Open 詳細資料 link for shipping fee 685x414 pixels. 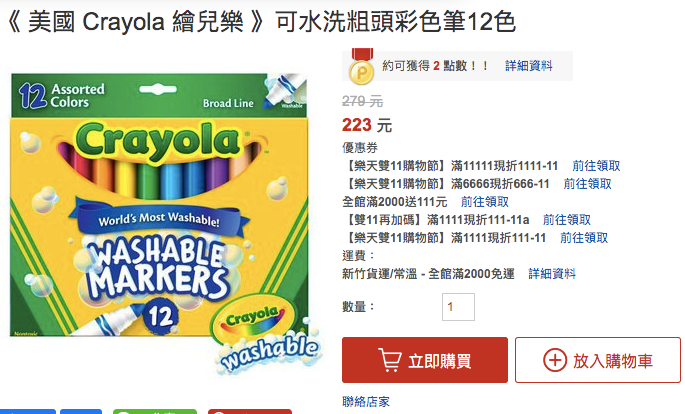click(552, 274)
